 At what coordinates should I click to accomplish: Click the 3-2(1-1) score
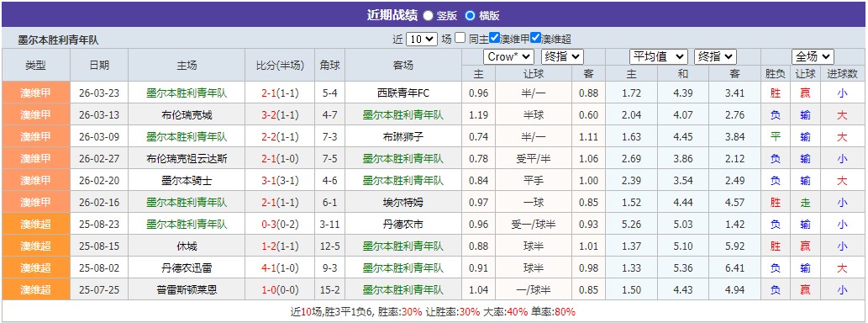tap(280, 115)
